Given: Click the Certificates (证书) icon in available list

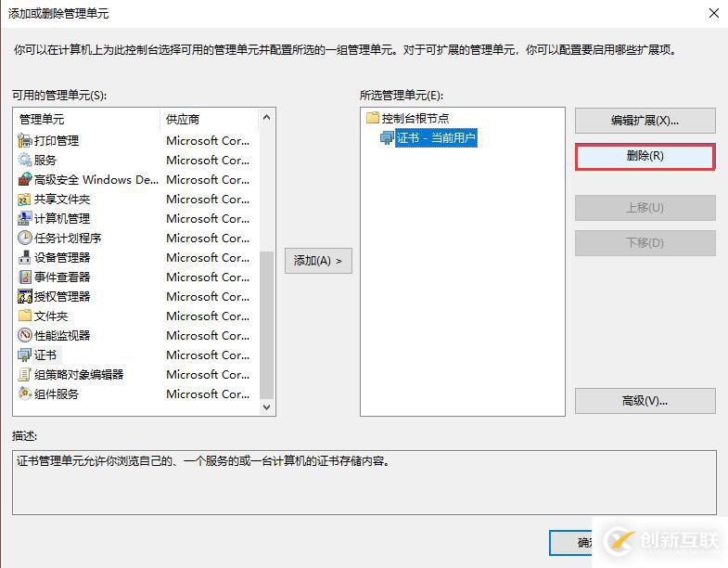Looking at the screenshot, I should point(24,355).
